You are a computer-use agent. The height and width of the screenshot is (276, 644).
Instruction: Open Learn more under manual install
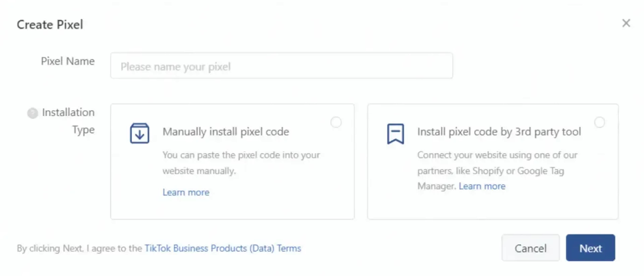[186, 192]
